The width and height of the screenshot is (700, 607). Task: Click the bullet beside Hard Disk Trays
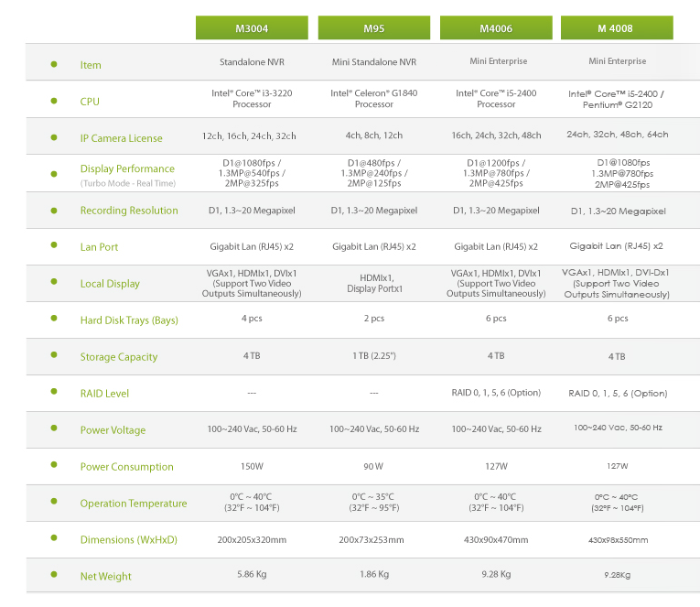[54, 318]
